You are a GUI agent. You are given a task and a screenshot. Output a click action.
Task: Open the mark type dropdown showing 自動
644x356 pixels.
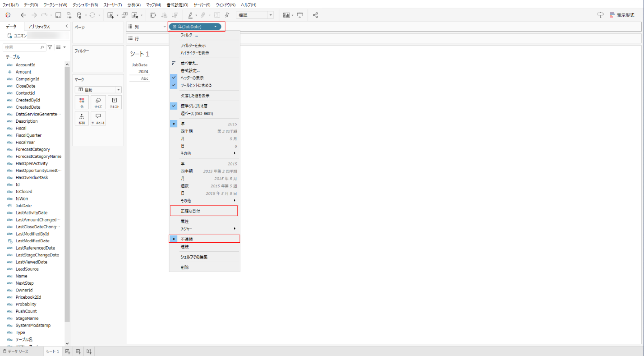[98, 90]
